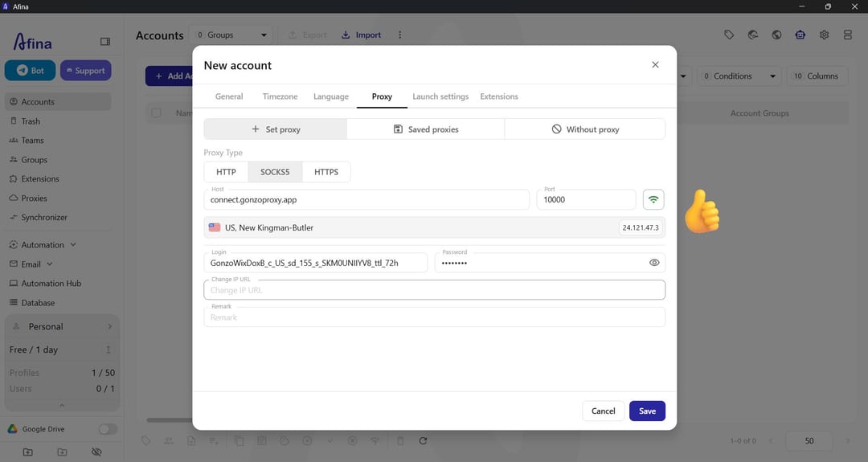This screenshot has height=462, width=868.
Task: Switch to the Language tab
Action: [331, 96]
